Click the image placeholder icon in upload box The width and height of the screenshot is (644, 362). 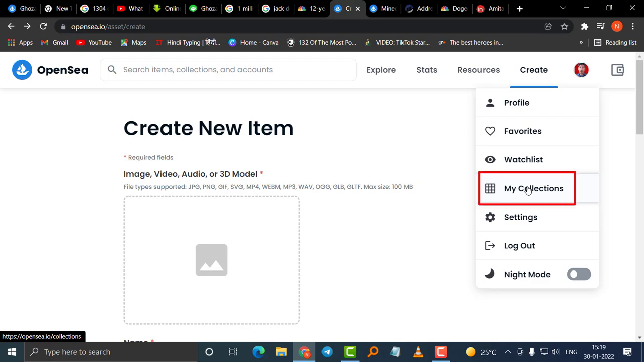point(211,260)
